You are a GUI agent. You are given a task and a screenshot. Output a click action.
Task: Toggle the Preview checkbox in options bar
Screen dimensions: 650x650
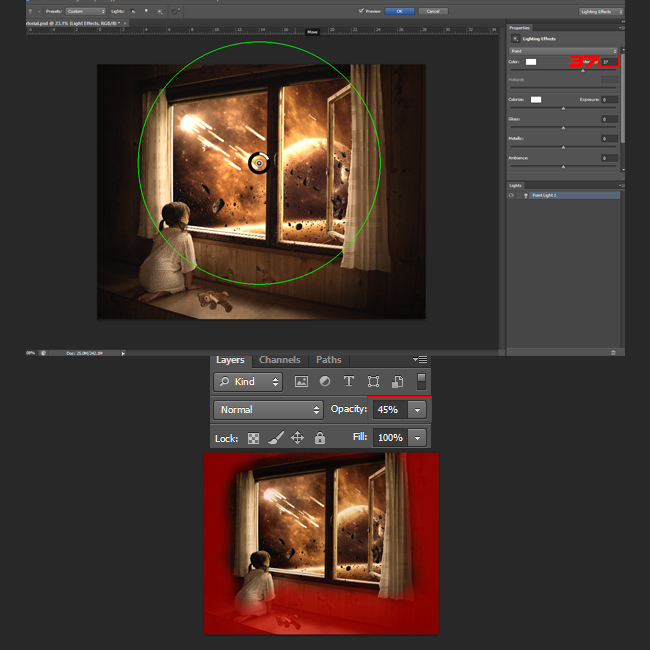pos(361,11)
